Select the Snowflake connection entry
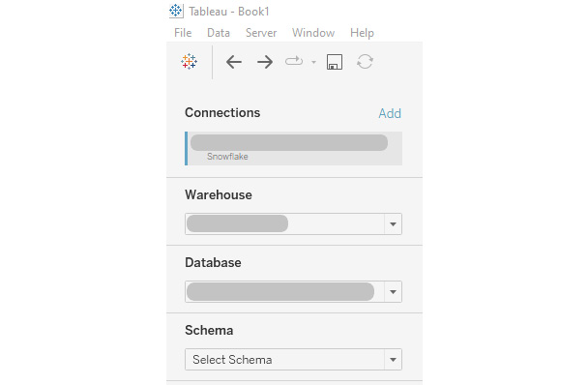Viewport: 588px width, 385px height. pos(294,149)
